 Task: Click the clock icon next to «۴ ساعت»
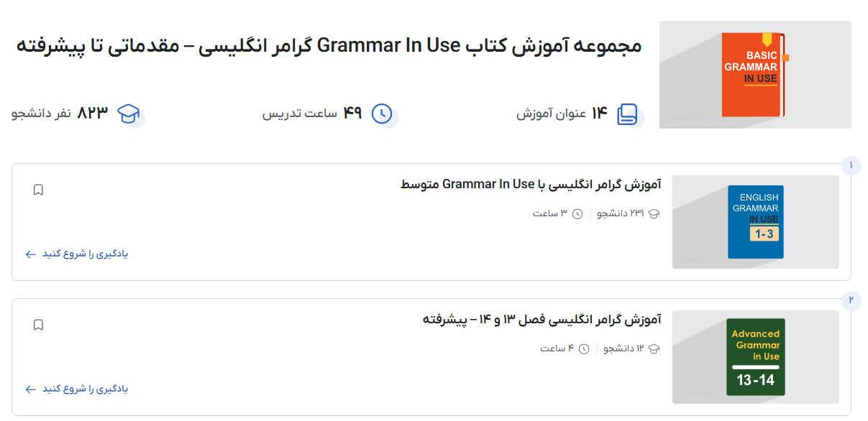(x=583, y=348)
